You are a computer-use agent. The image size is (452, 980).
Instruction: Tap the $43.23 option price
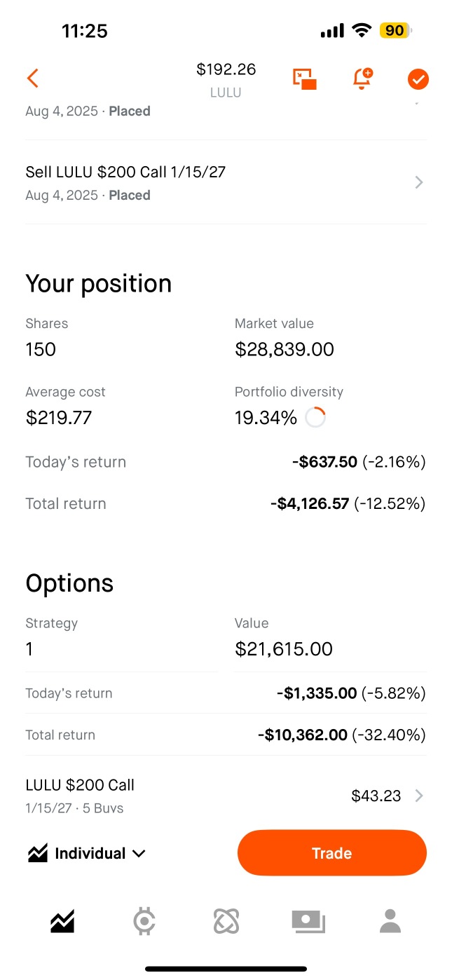pos(376,796)
